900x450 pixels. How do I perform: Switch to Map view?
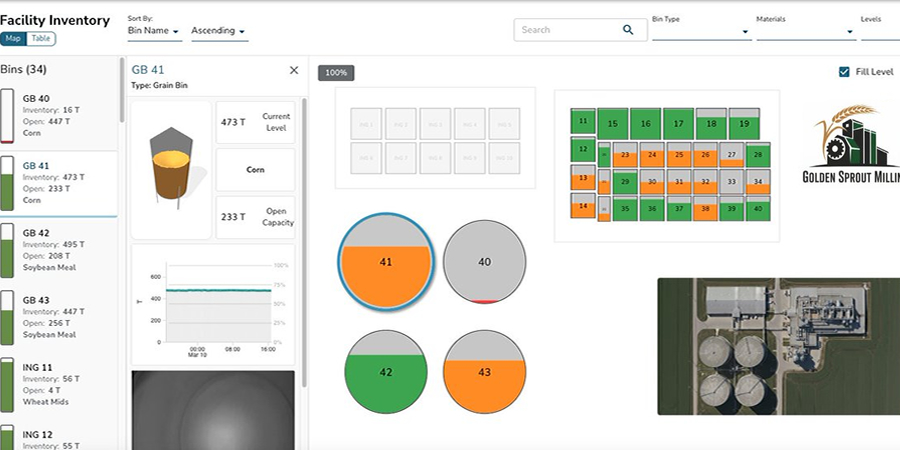(14, 39)
